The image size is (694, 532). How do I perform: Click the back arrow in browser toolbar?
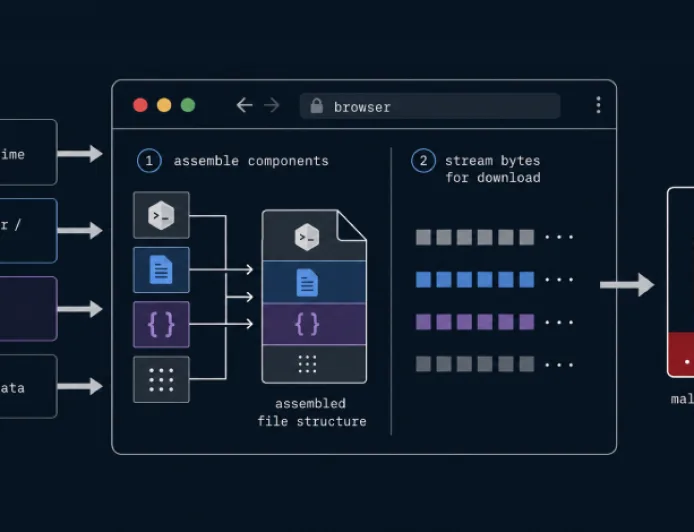244,105
